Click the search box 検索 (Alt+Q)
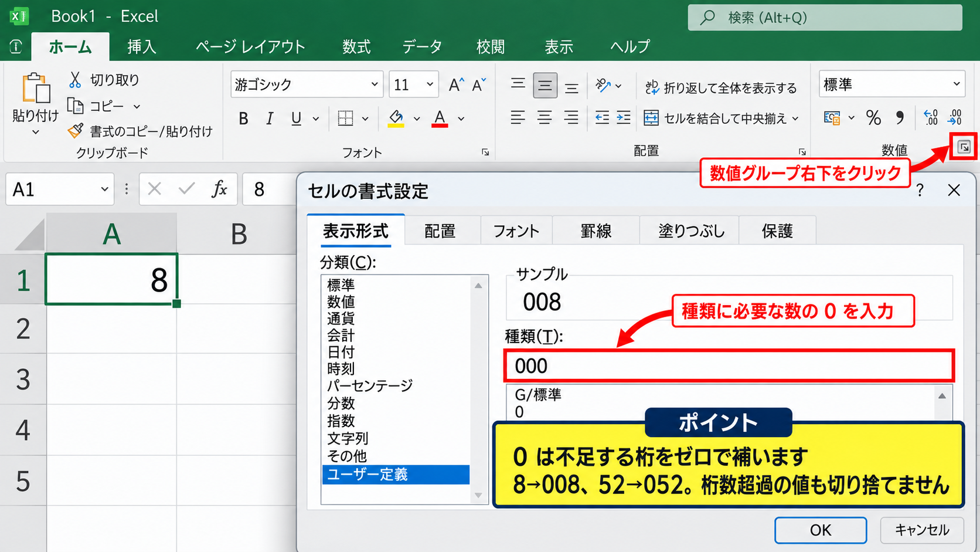980x552 pixels. [x=825, y=18]
